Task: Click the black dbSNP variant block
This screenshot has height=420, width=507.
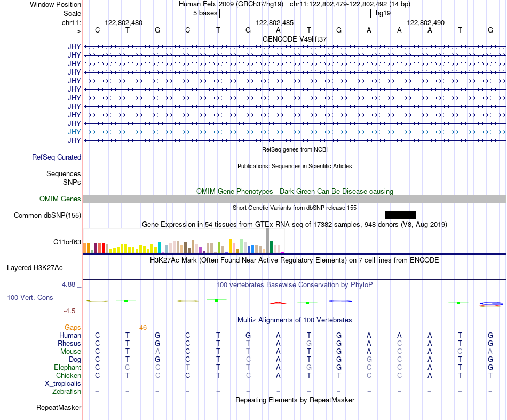Action: pos(400,215)
